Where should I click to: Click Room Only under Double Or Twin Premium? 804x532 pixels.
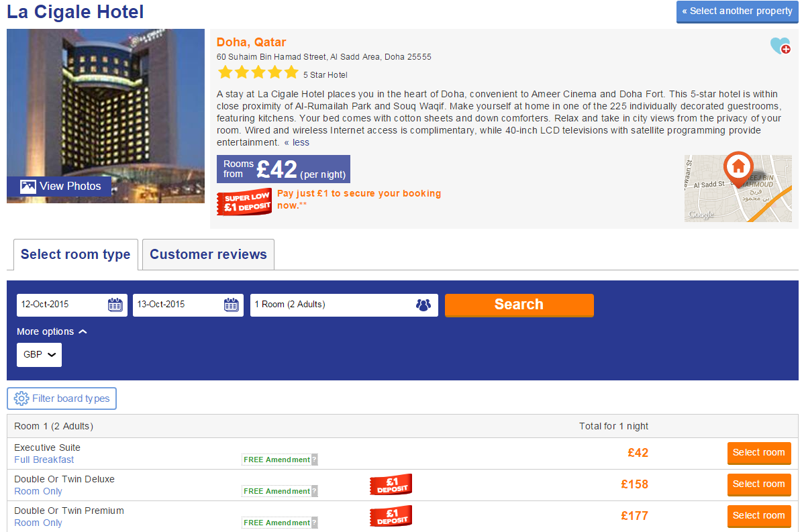pos(38,523)
